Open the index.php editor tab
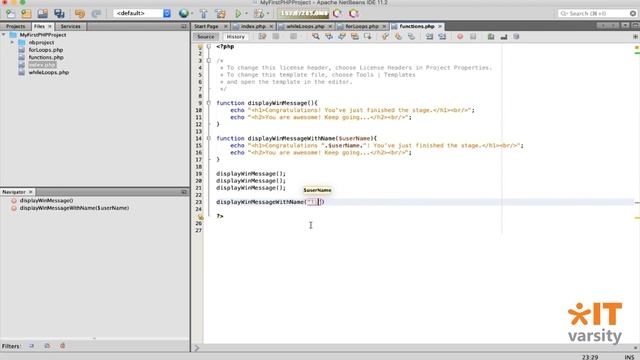Viewport: 640px width, 360px height. coord(253,26)
